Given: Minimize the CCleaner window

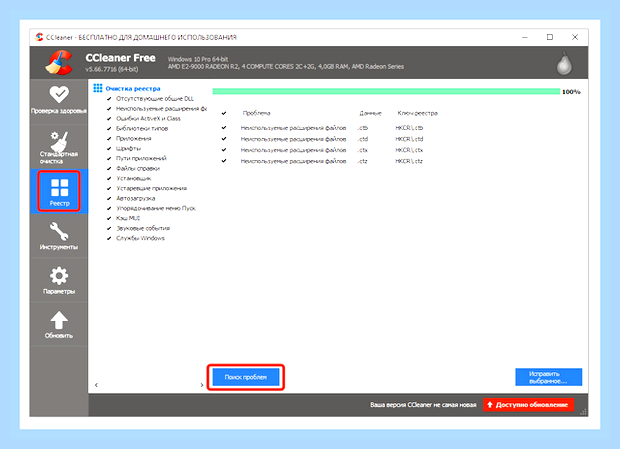Looking at the screenshot, I should point(525,37).
